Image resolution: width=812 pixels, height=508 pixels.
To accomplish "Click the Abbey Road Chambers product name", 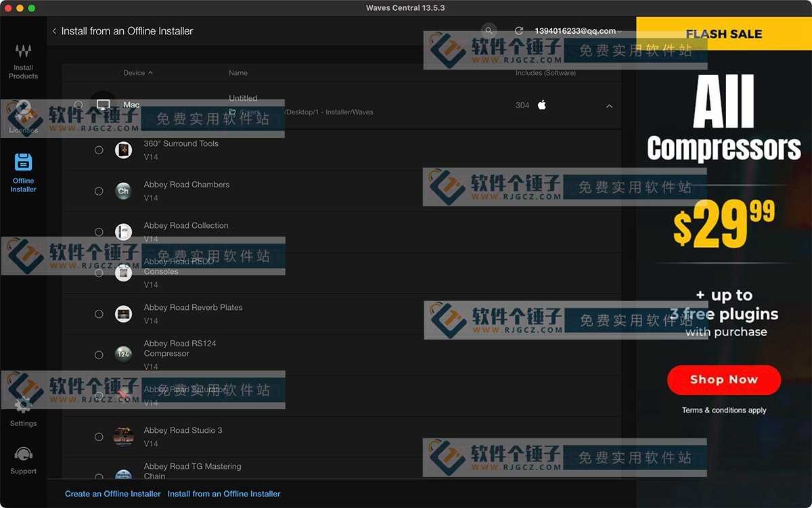I will pyautogui.click(x=187, y=185).
